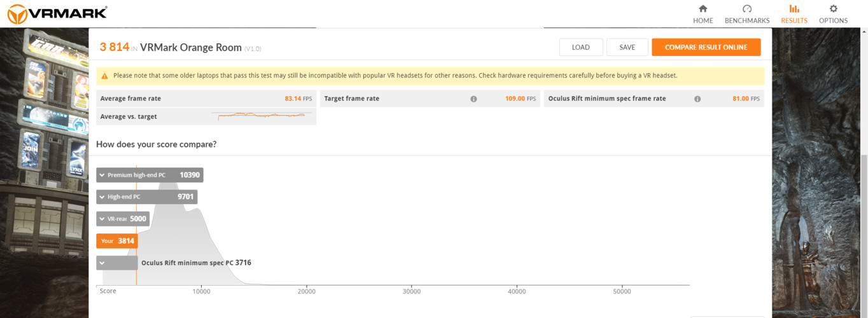Switch to the BENCHMARKS tab label

[747, 20]
